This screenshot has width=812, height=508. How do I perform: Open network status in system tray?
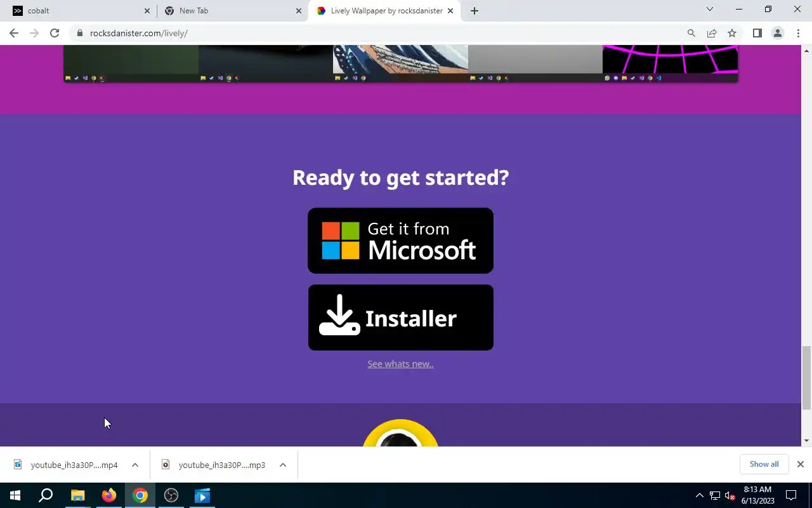coord(715,495)
